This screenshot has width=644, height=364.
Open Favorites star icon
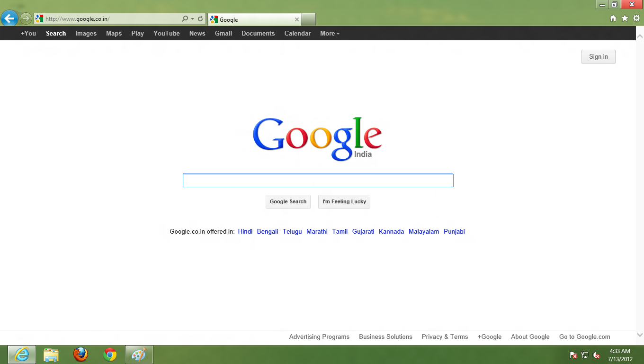625,18
